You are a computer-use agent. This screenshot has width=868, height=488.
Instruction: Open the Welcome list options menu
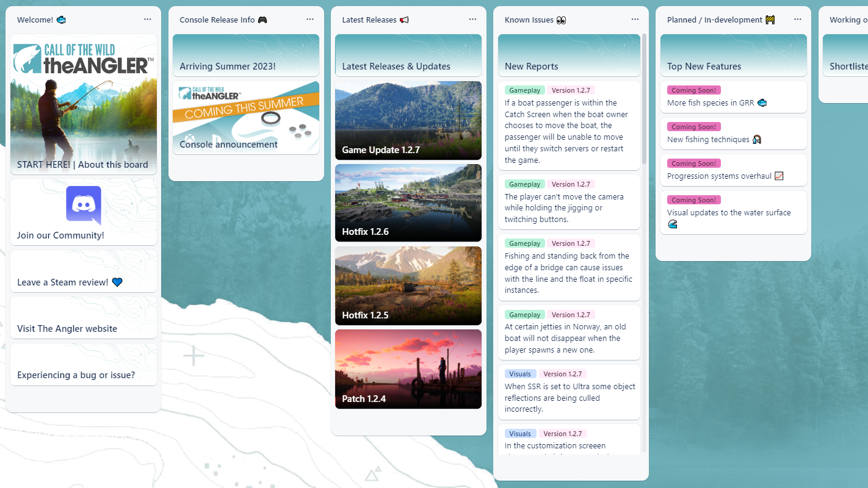coord(147,20)
